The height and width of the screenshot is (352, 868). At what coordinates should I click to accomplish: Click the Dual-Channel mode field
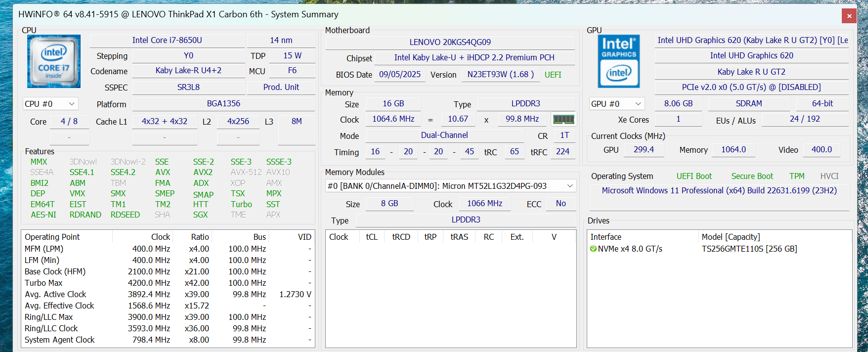[x=444, y=135]
